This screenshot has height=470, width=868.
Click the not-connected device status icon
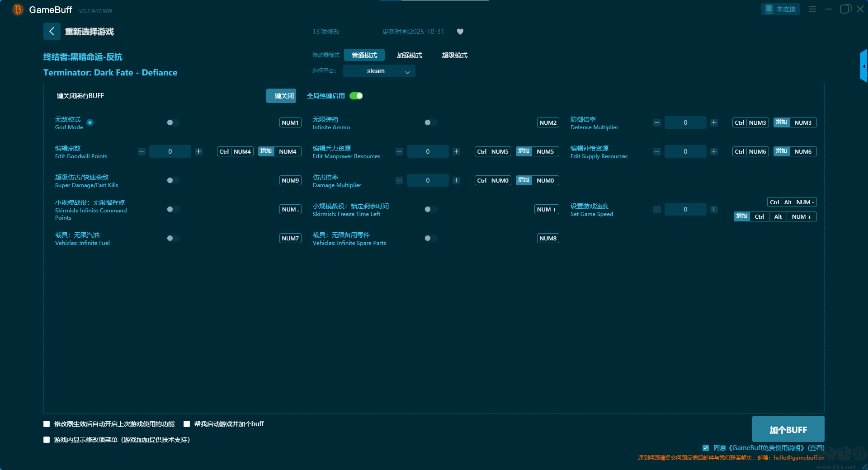[x=769, y=9]
